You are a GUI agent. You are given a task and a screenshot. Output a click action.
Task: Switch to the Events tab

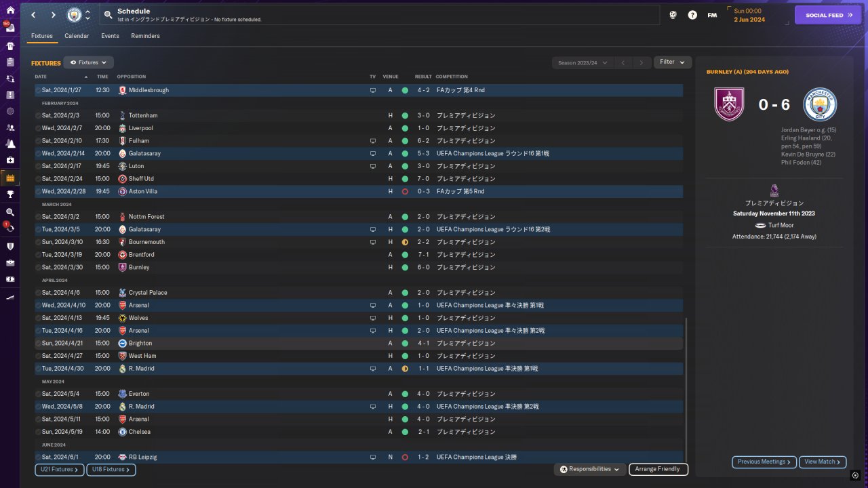[110, 36]
